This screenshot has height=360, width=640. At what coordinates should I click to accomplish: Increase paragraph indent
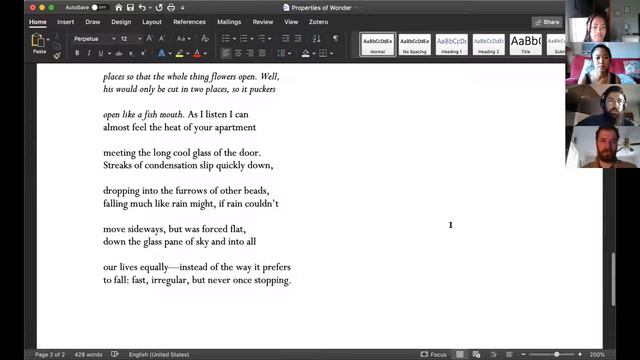tap(298, 38)
